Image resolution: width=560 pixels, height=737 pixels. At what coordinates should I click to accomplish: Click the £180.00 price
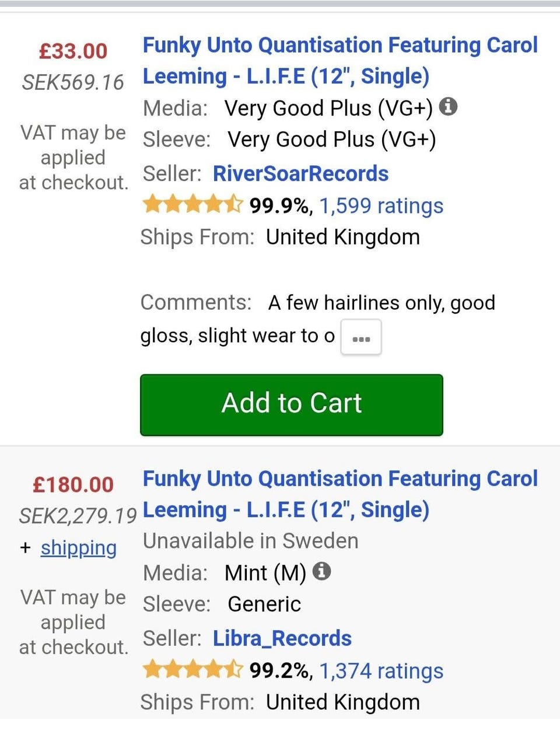[x=73, y=484]
